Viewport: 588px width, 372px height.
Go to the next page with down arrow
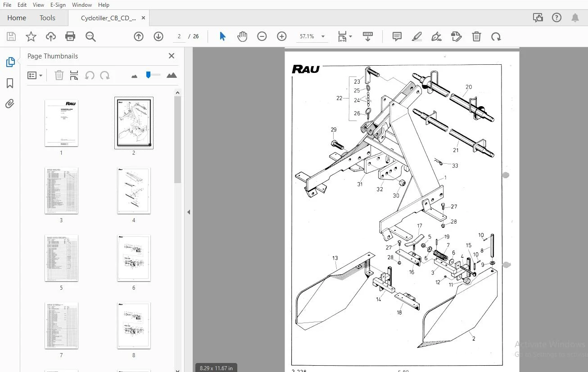(158, 36)
